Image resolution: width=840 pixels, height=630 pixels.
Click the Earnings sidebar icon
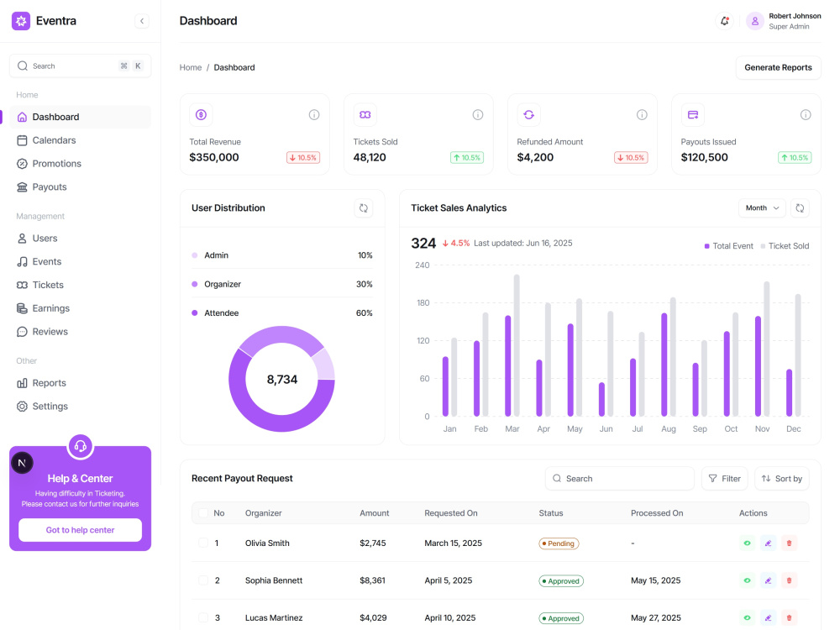(x=22, y=308)
